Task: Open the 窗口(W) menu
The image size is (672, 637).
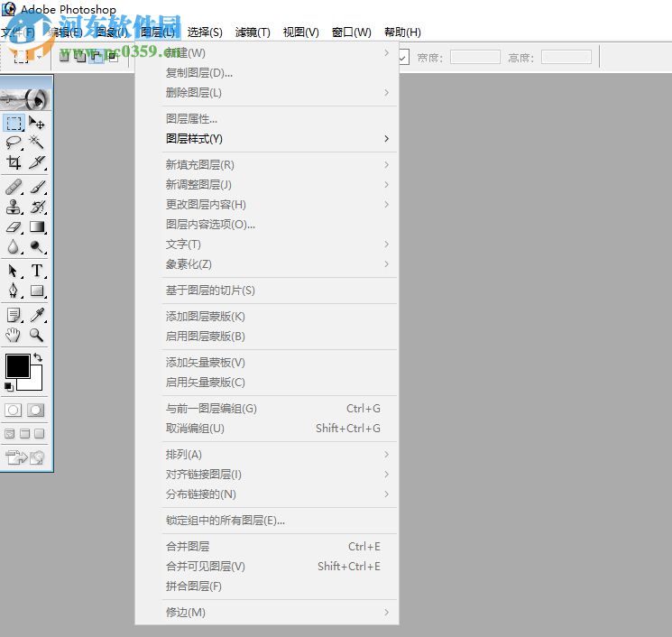Action: [352, 32]
